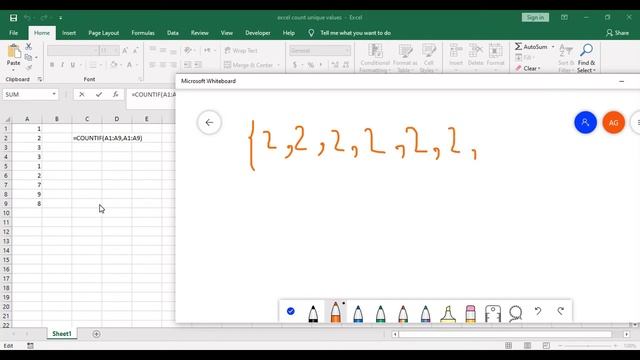The image size is (640, 360).
Task: Open the Developer tab
Action: click(x=258, y=33)
